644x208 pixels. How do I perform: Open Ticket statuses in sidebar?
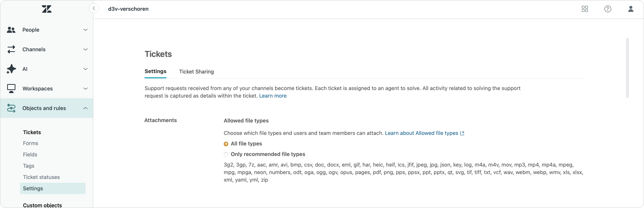(41, 177)
